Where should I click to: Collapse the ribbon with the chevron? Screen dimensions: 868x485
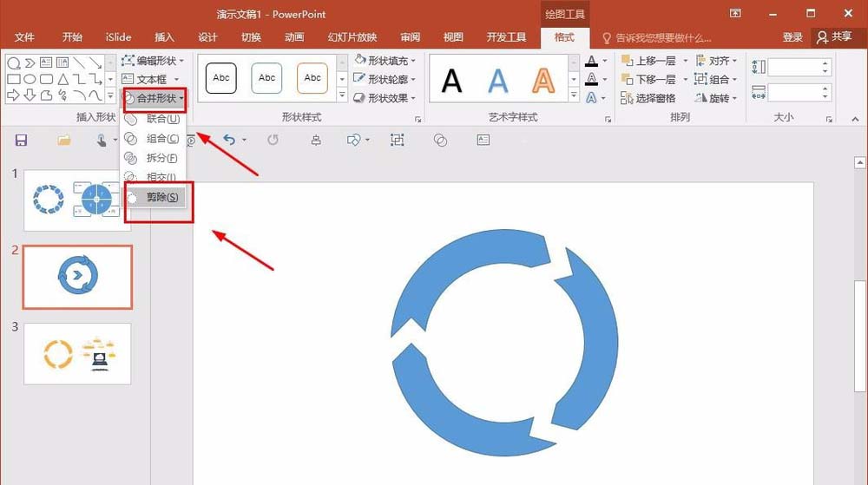pyautogui.click(x=855, y=119)
